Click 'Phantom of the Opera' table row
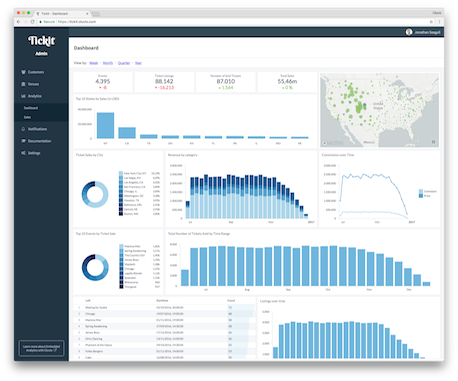 click(x=164, y=345)
